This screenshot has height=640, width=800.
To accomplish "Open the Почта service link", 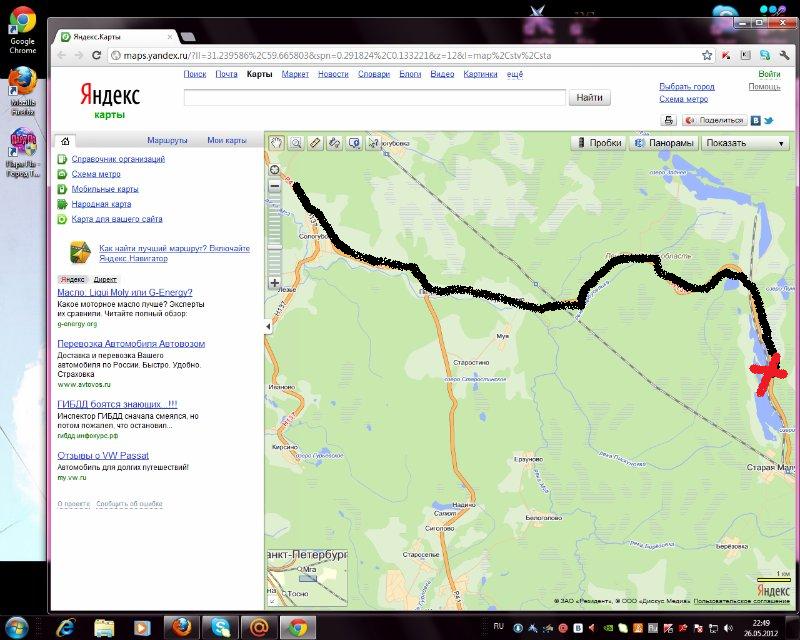I will [x=227, y=74].
